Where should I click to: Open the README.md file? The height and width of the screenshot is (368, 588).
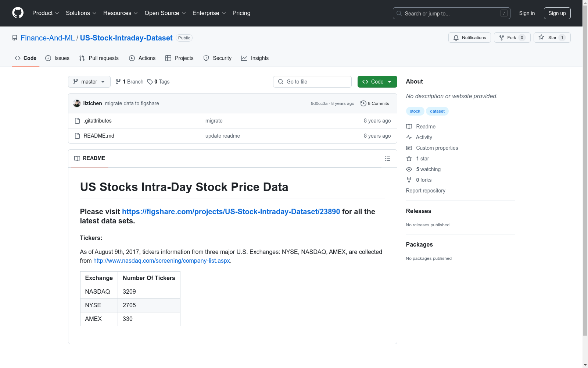pyautogui.click(x=99, y=136)
